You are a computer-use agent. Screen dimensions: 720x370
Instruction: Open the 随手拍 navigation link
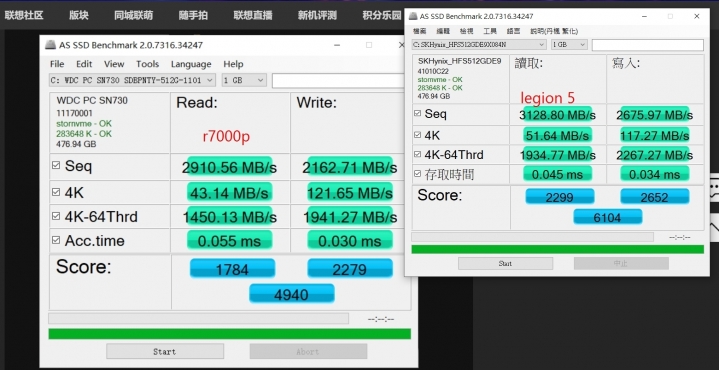point(193,15)
